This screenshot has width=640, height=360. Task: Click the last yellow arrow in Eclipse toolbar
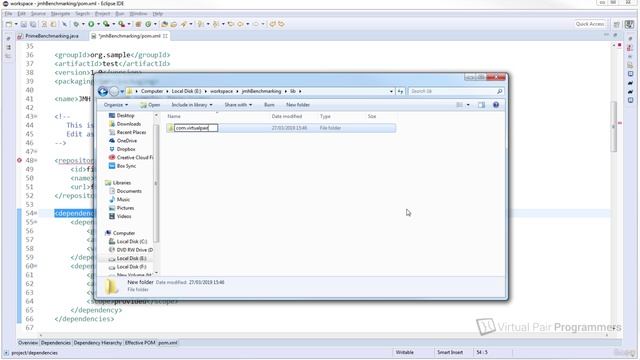[x=282, y=24]
